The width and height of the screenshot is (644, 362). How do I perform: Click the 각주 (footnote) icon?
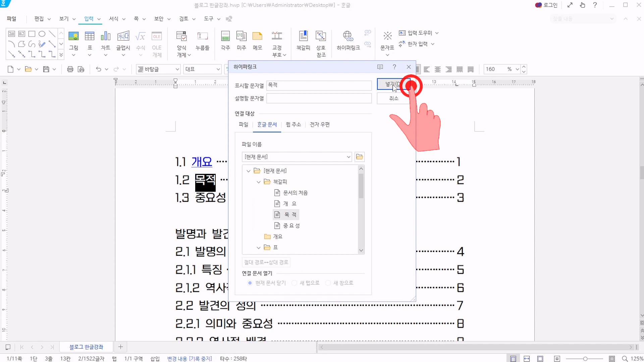point(225,36)
